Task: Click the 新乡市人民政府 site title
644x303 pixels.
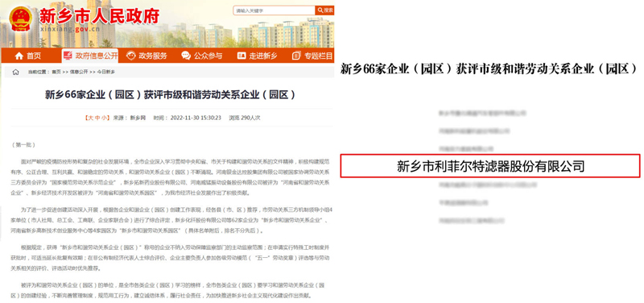Action: pyautogui.click(x=99, y=15)
